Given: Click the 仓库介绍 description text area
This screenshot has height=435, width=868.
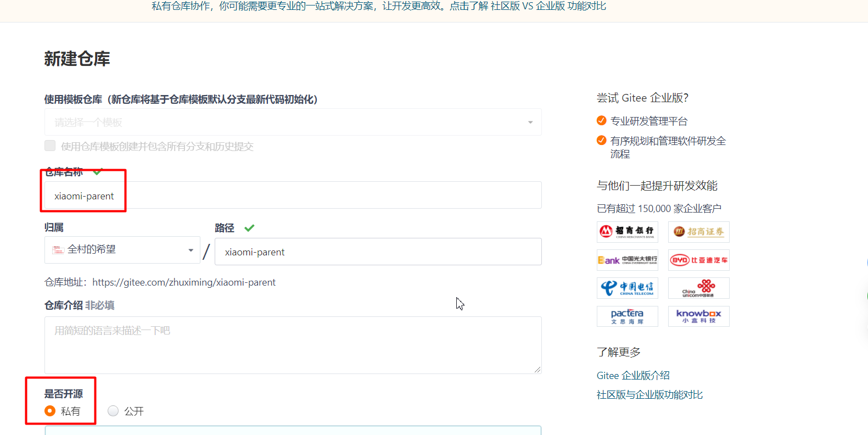Looking at the screenshot, I should click(293, 345).
